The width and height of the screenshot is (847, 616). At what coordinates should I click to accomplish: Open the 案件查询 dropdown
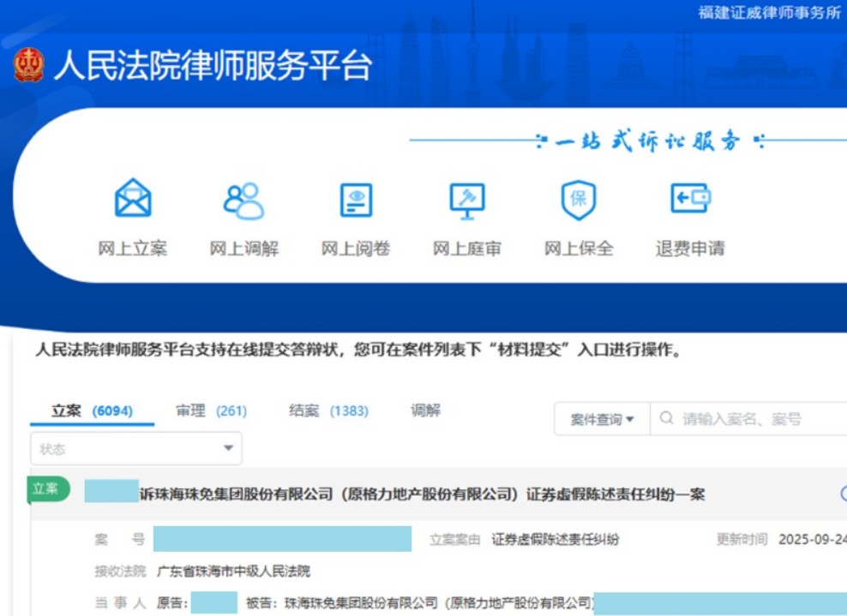[x=602, y=419]
